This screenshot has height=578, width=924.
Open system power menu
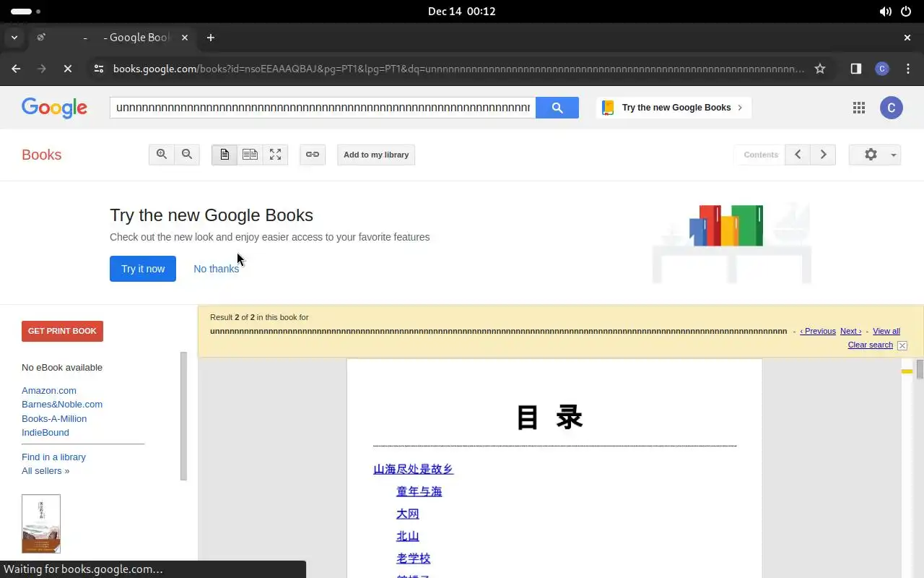click(x=906, y=12)
